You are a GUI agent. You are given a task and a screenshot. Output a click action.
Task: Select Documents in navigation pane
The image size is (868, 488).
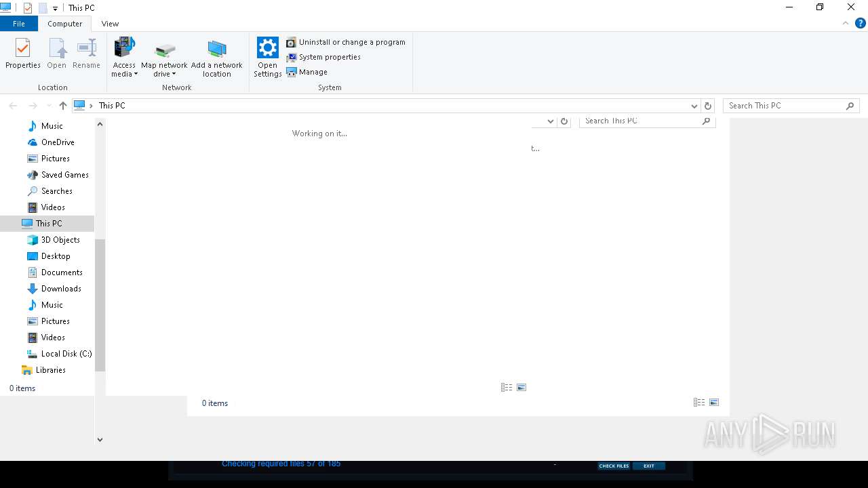pos(61,272)
